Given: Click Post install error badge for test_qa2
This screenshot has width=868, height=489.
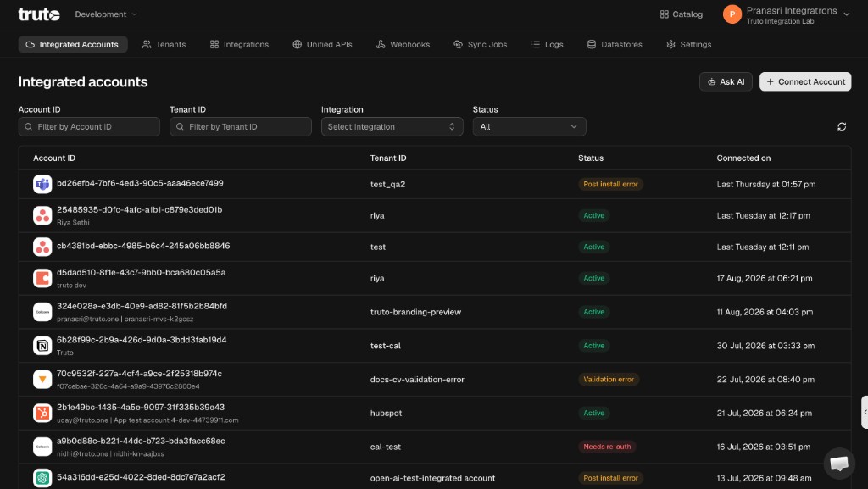Looking at the screenshot, I should coord(610,184).
